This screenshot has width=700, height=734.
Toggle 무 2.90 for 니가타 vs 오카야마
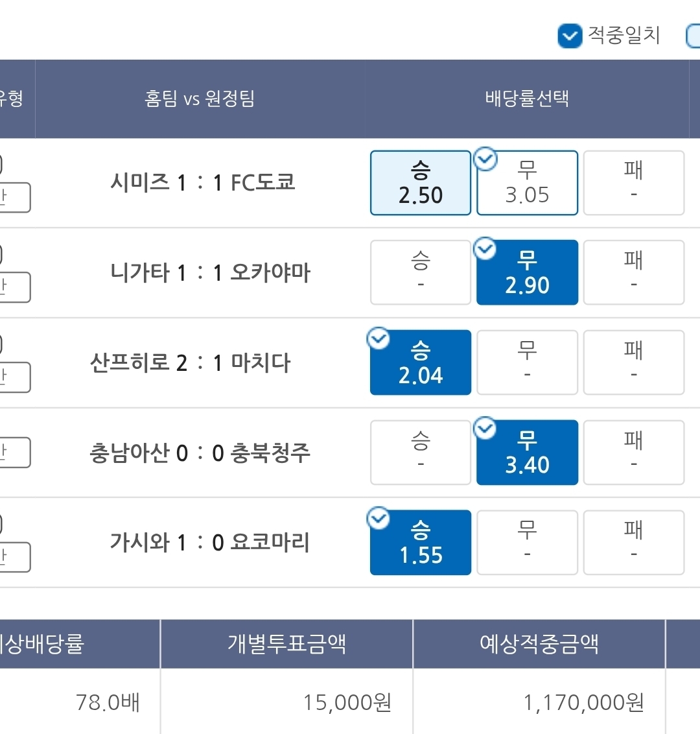(528, 274)
